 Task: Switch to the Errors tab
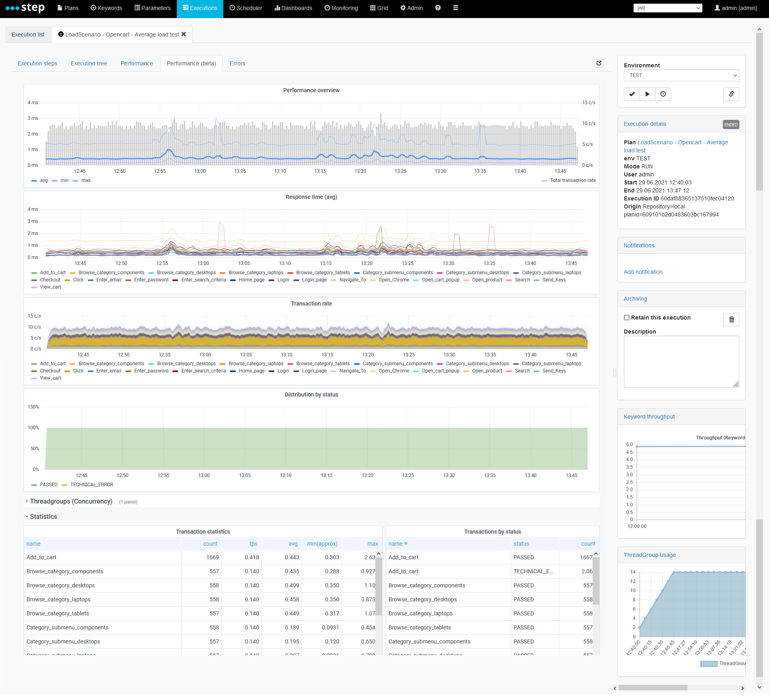pyautogui.click(x=237, y=63)
